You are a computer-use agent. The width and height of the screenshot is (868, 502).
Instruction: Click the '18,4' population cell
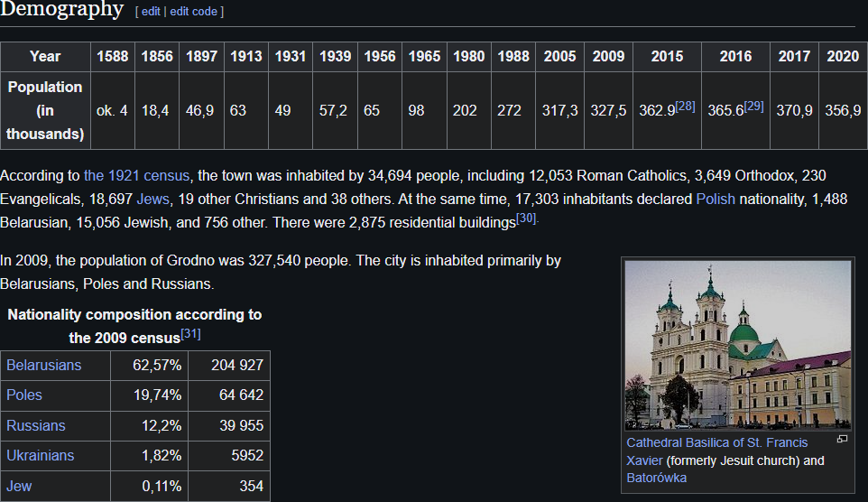point(157,110)
